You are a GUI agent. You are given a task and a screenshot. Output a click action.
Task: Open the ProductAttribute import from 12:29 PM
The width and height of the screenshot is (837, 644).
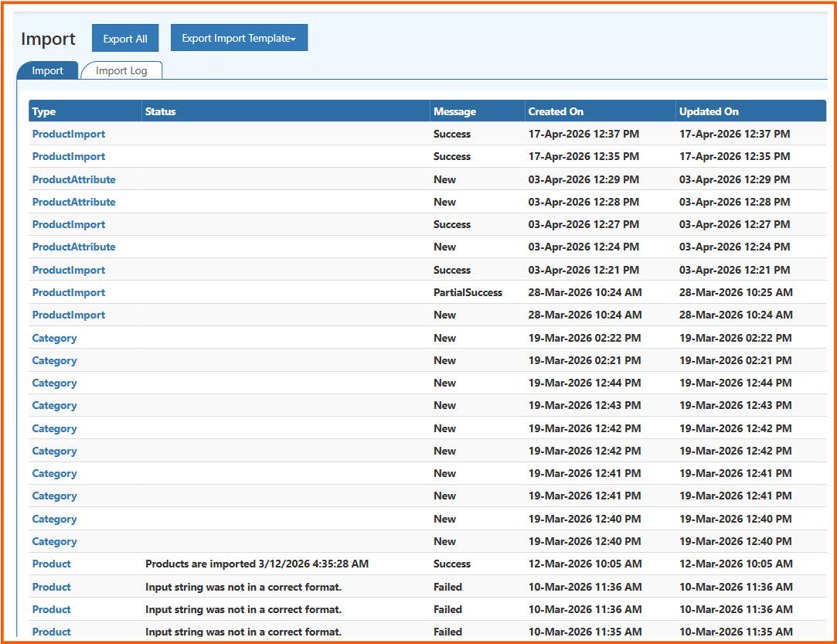(x=73, y=179)
